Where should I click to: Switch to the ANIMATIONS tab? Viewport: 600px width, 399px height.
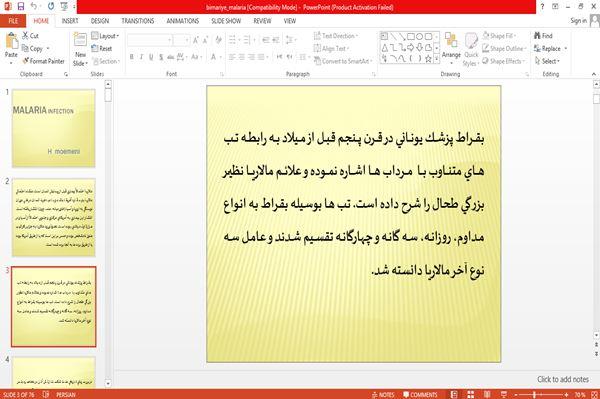[183, 21]
